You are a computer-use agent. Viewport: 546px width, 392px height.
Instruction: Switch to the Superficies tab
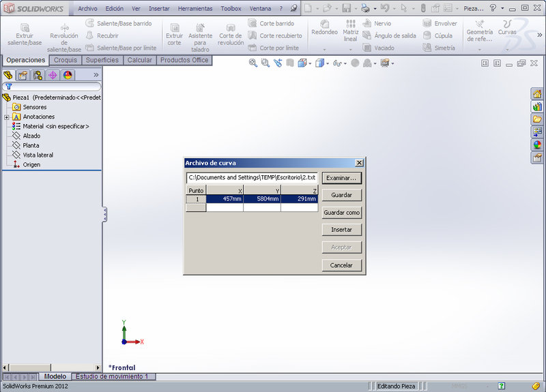tap(102, 60)
